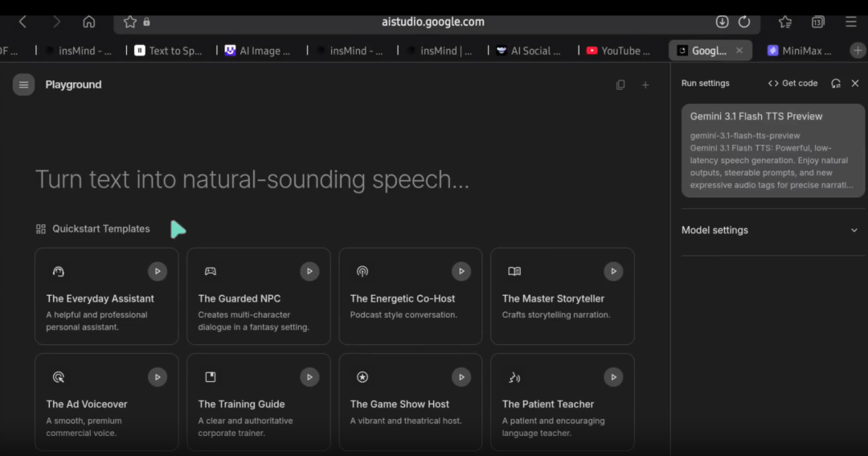Switch to the AI Social tab
The image size is (868, 456).
[x=529, y=51]
